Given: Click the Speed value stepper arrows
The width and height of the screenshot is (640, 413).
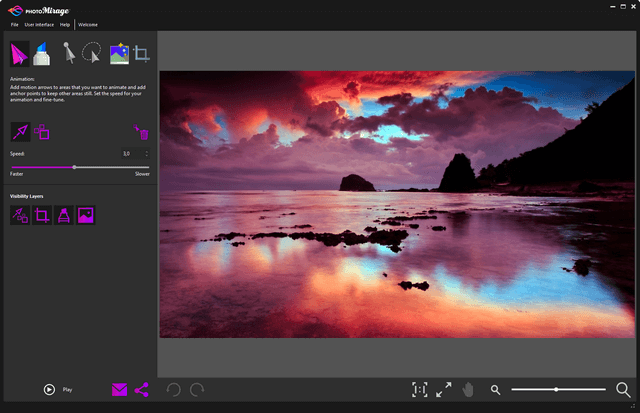Looking at the screenshot, I should (146, 154).
